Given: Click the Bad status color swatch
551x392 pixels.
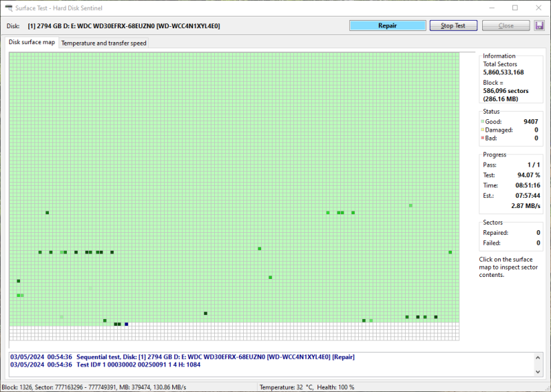Looking at the screenshot, I should click(483, 138).
